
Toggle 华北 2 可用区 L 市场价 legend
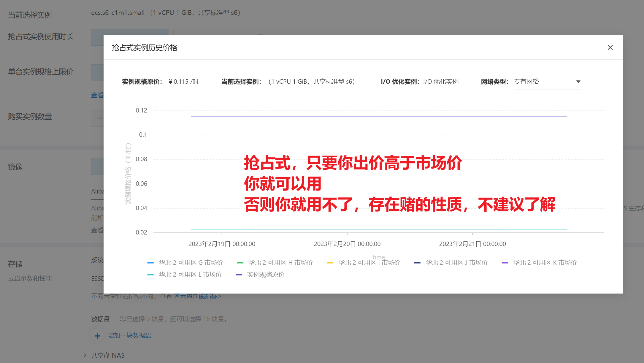[x=190, y=275]
